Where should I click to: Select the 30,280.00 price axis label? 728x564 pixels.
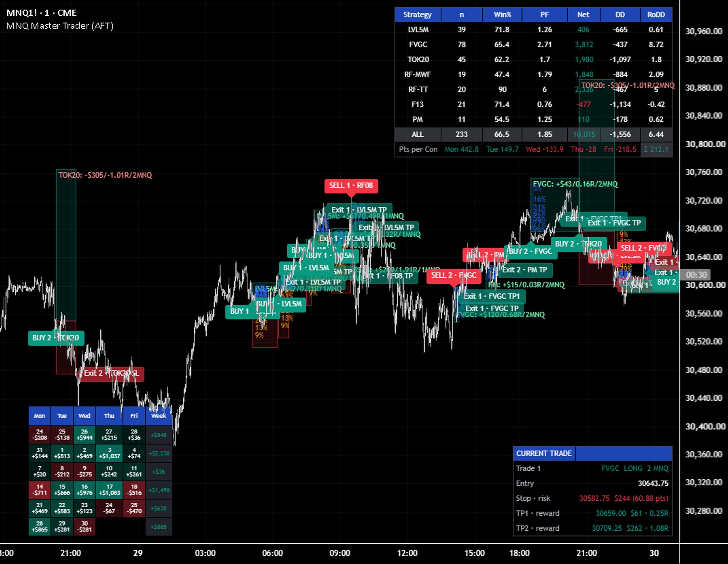tap(703, 511)
